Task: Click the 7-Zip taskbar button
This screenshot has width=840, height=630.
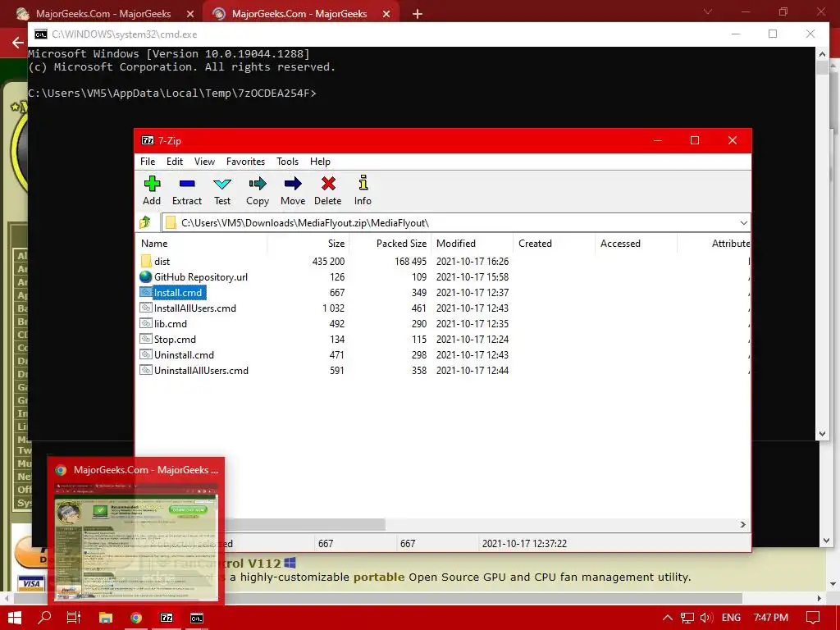Action: click(167, 618)
